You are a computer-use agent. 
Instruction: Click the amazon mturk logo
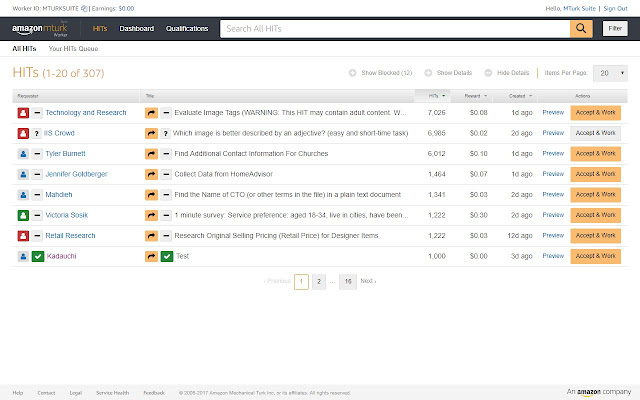point(40,29)
